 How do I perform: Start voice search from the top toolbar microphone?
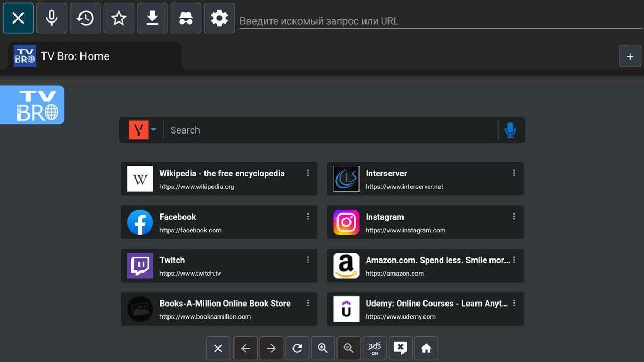(52, 18)
